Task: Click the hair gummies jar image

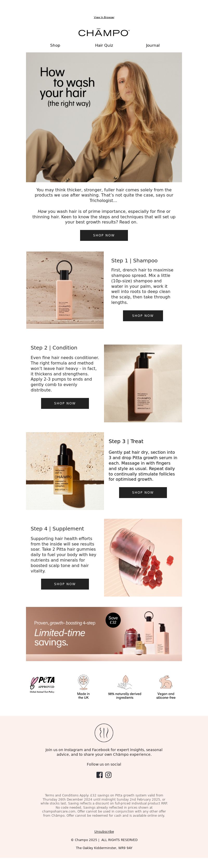Action: 143,557
